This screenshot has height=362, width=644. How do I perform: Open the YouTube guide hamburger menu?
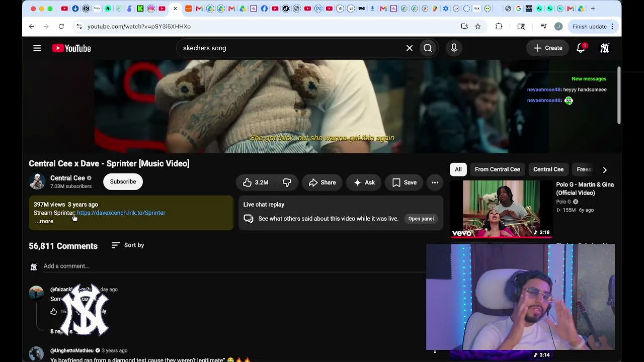37,48
